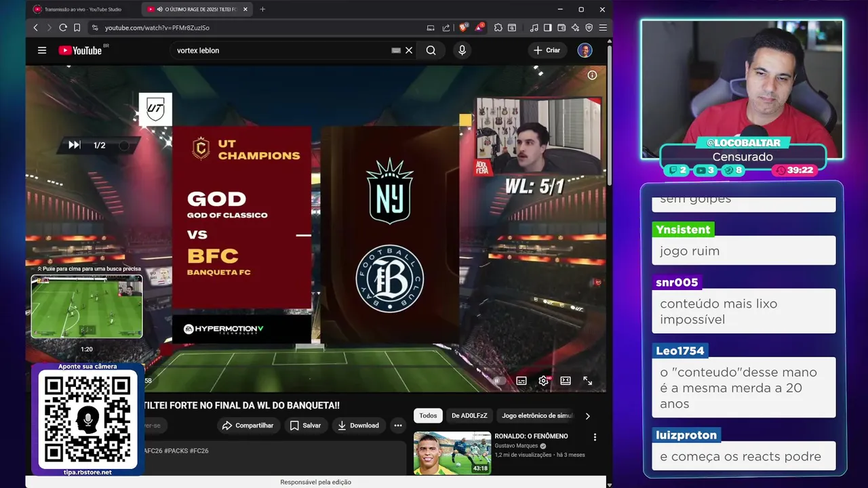Viewport: 868px width, 488px height.
Task: Clear the search text with the X
Action: [x=409, y=50]
